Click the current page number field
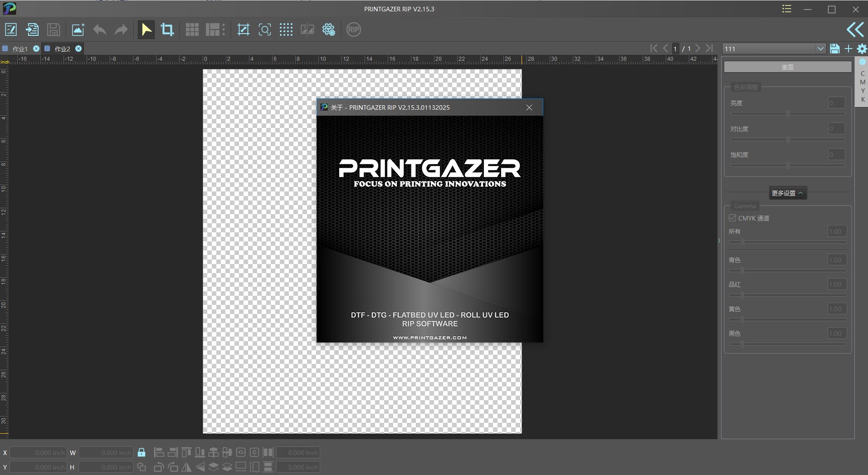Screen dimensions: 868x475 [675, 49]
